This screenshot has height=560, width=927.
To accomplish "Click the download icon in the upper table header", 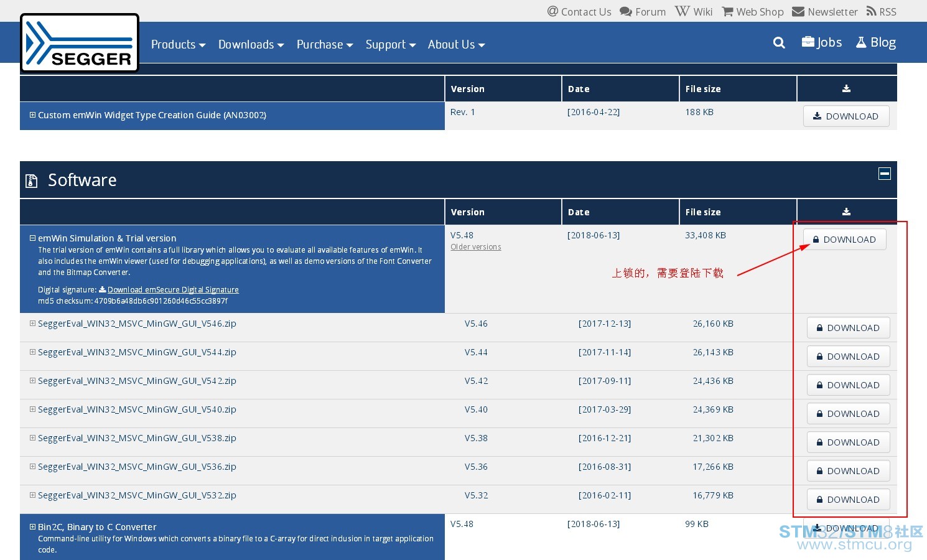I will click(846, 89).
